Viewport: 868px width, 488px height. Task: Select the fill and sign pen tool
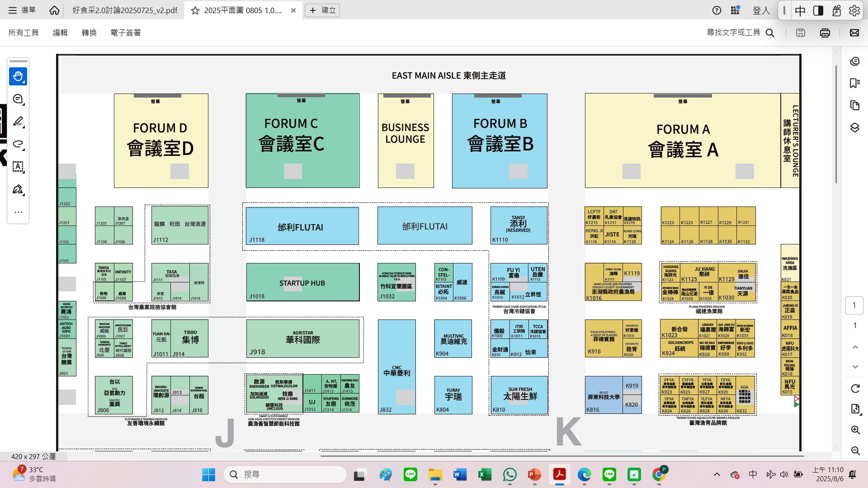pos(18,189)
